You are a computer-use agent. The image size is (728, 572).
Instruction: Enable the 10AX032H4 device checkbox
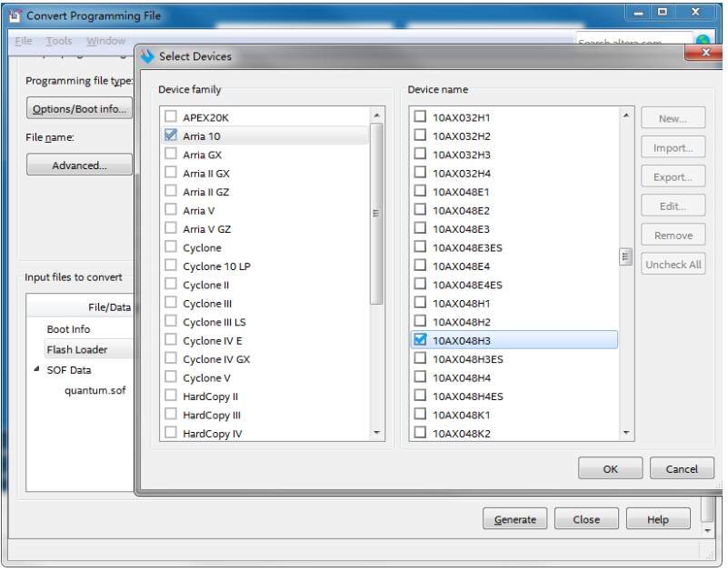[420, 172]
